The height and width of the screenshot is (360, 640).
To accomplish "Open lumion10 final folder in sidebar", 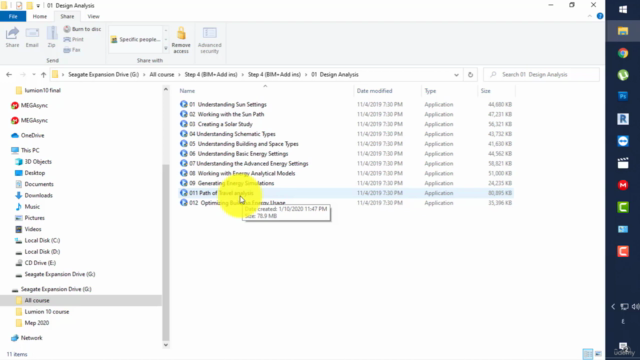I will pos(42,90).
